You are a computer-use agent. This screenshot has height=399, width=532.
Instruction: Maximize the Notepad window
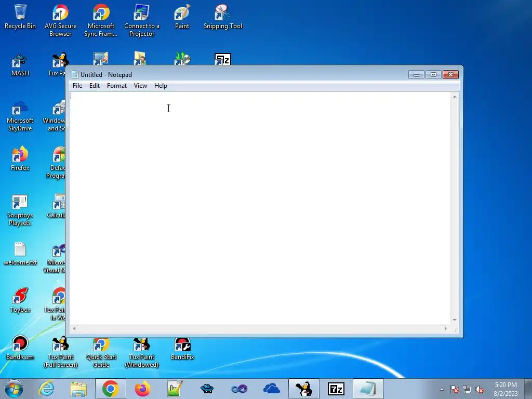[x=433, y=75]
